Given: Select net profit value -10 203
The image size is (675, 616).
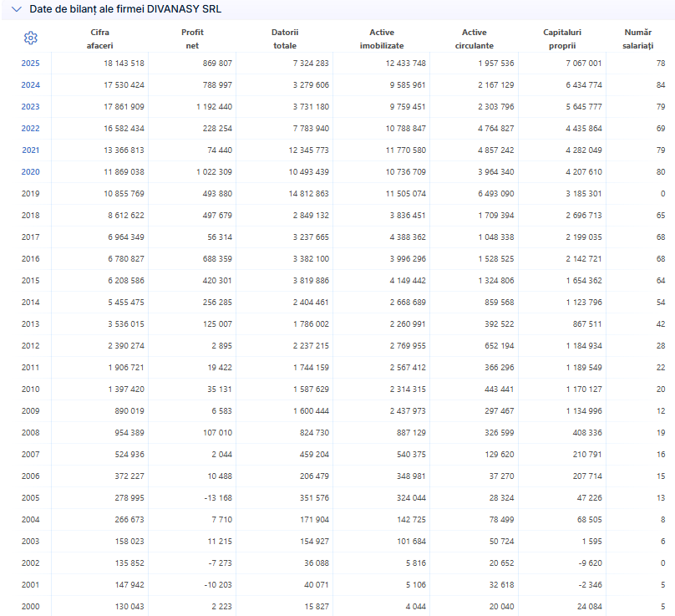Looking at the screenshot, I should pyautogui.click(x=218, y=585).
